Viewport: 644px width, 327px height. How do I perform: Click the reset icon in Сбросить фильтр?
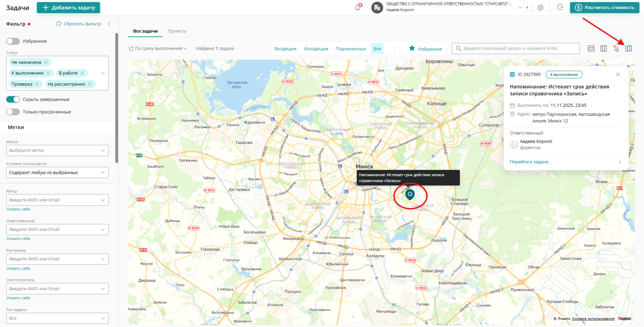click(x=59, y=24)
